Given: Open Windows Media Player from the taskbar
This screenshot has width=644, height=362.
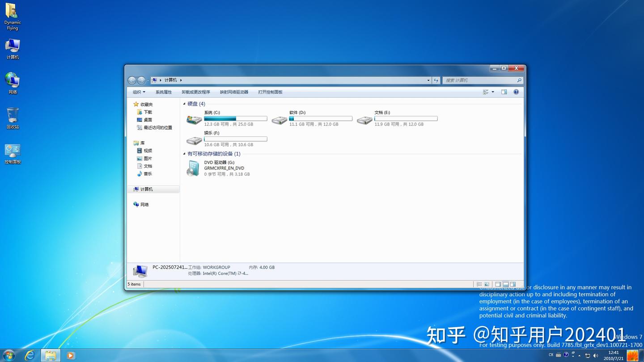Looking at the screenshot, I should (x=70, y=355).
